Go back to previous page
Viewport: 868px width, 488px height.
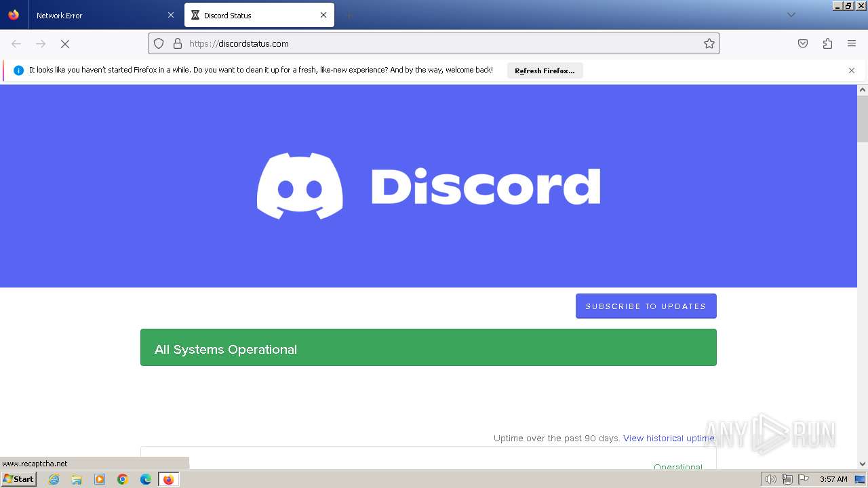16,43
